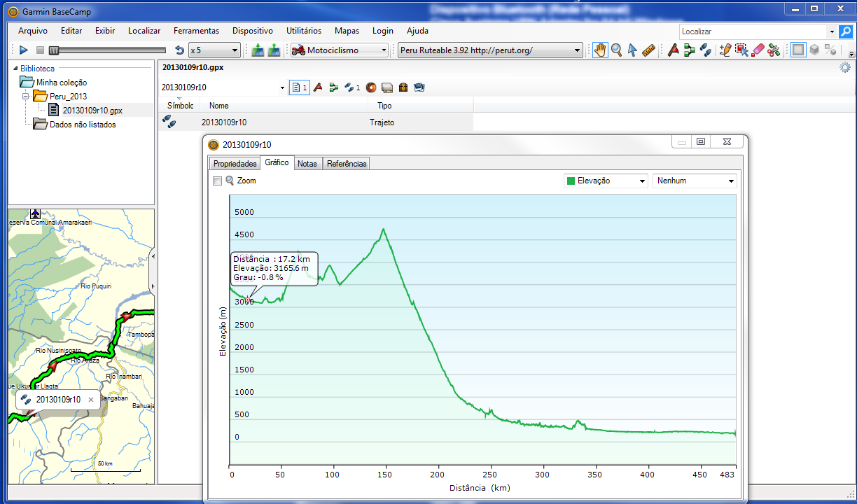The height and width of the screenshot is (504, 857).
Task: Select the Pan hand tool
Action: pos(600,50)
